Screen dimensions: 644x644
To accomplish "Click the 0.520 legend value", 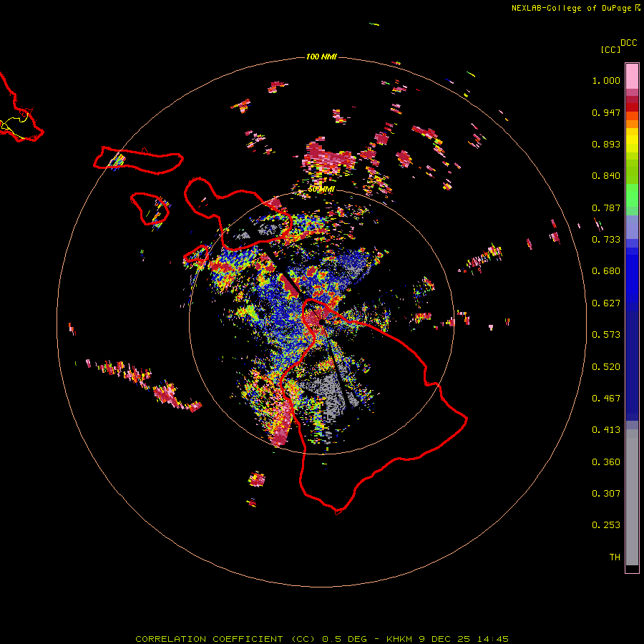I will [x=606, y=367].
